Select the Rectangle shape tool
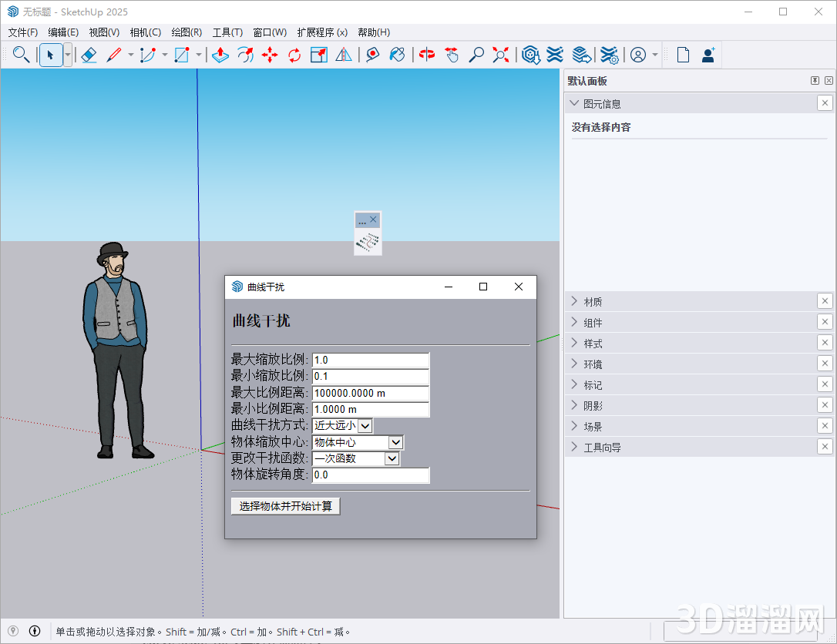The width and height of the screenshot is (837, 644). point(182,55)
